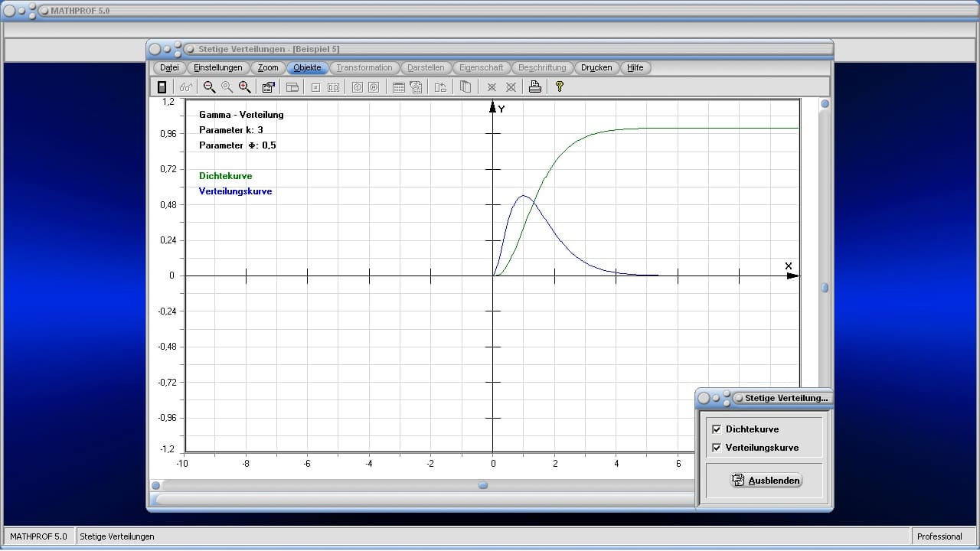Reset zoom with the plain magnifier icon

pos(227,87)
